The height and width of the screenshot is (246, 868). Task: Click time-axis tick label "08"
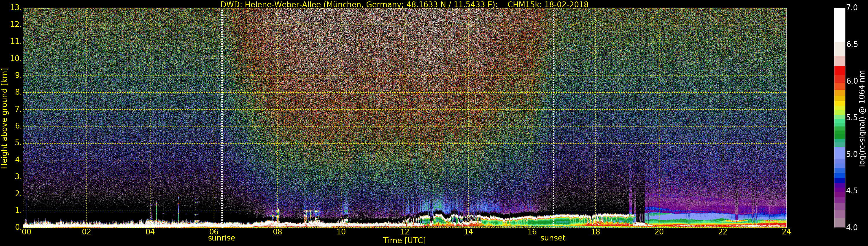(277, 232)
